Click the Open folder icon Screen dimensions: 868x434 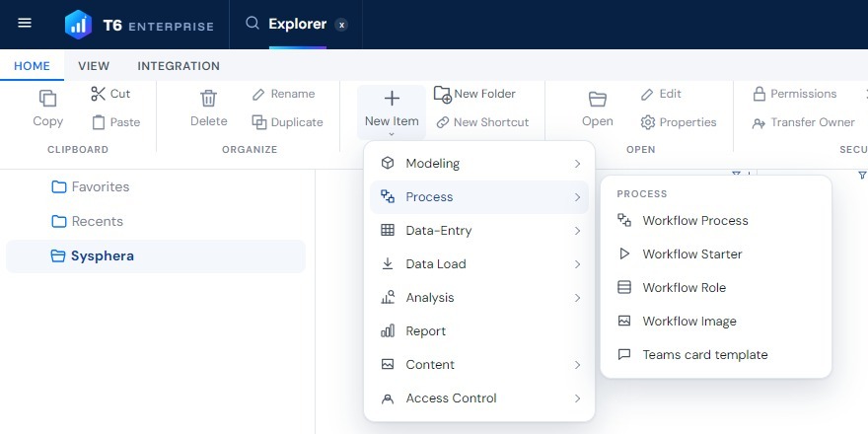click(x=598, y=99)
